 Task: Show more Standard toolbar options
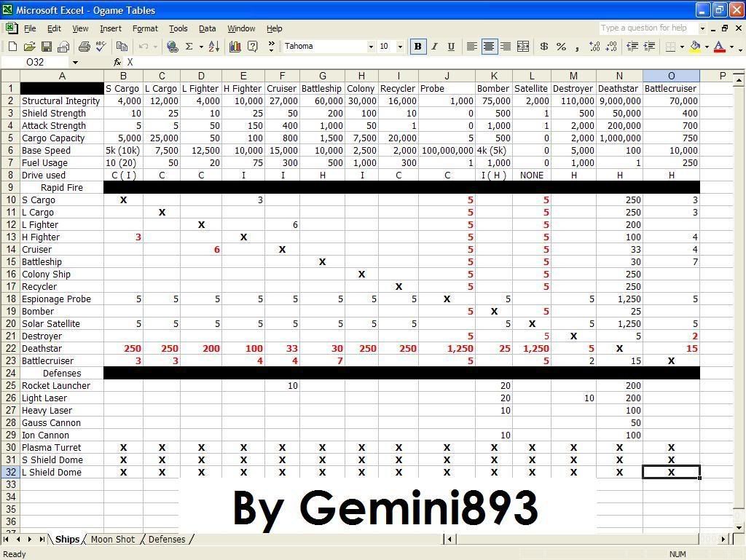[x=271, y=46]
